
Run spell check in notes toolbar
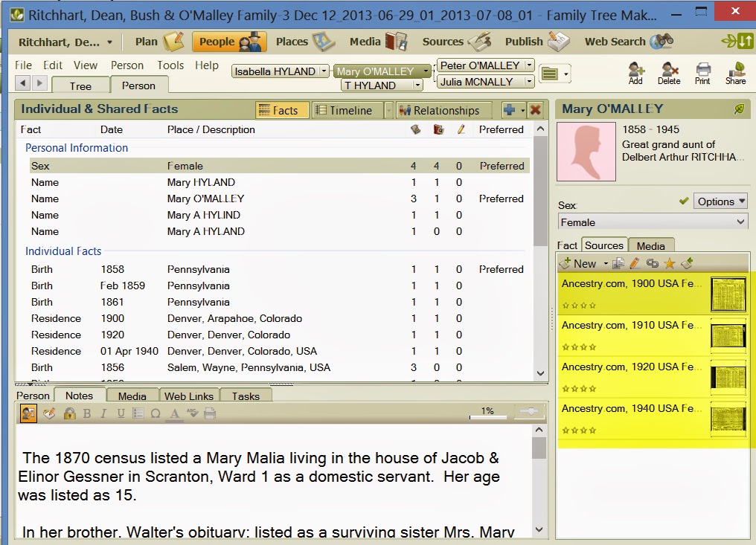click(193, 413)
